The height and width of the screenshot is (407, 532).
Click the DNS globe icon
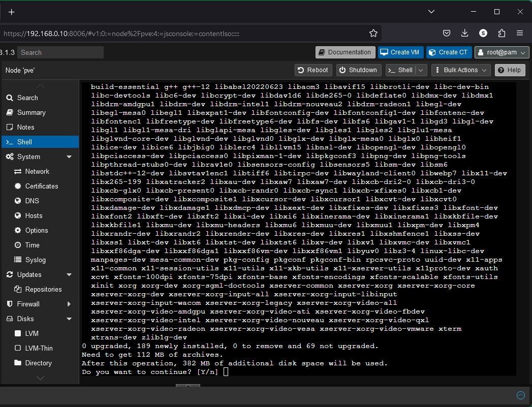(x=18, y=201)
